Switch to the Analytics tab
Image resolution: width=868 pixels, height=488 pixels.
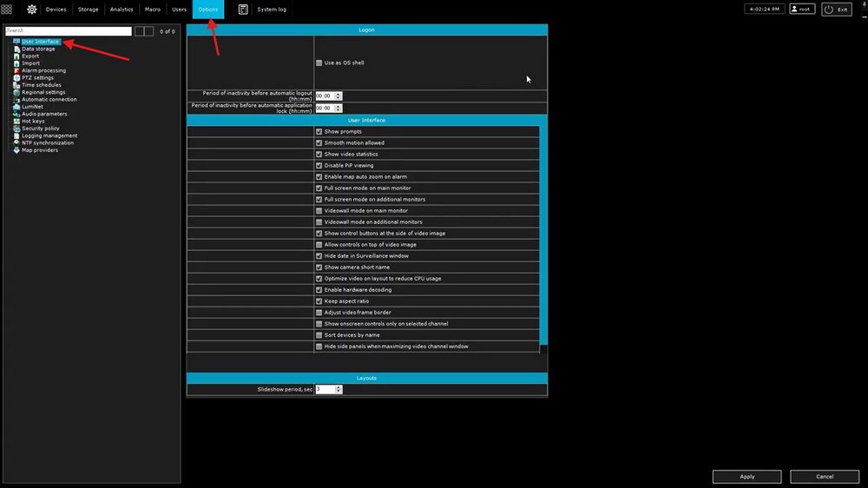pos(122,10)
